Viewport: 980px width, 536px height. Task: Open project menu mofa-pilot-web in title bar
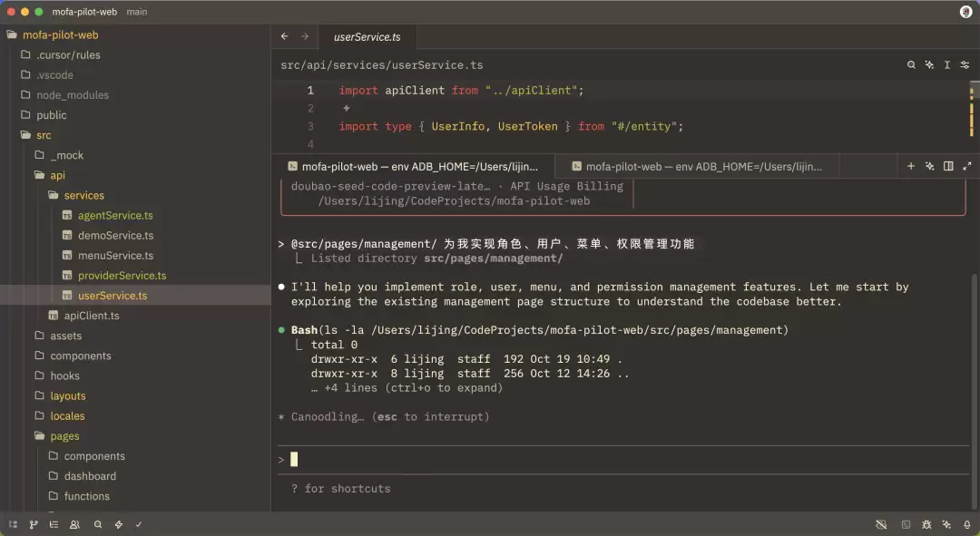(84, 12)
